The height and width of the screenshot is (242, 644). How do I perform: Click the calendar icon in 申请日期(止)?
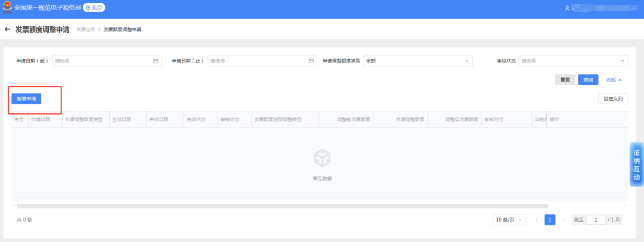click(311, 61)
